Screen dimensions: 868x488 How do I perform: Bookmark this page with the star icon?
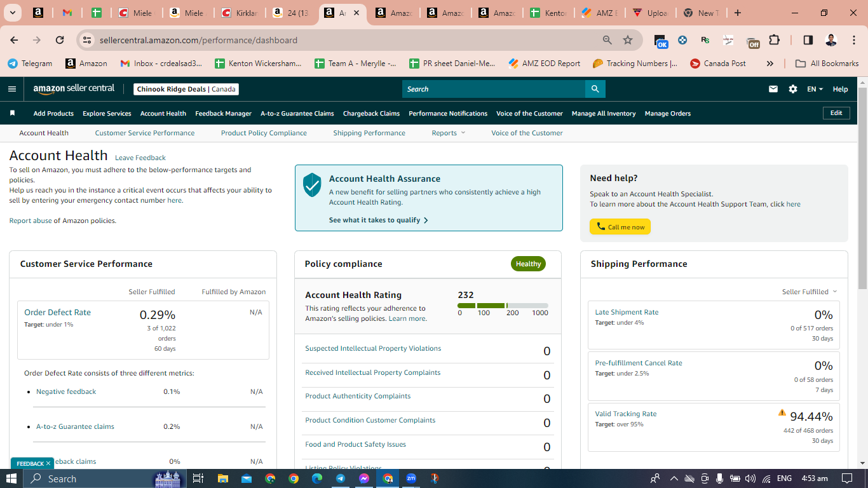(x=628, y=40)
